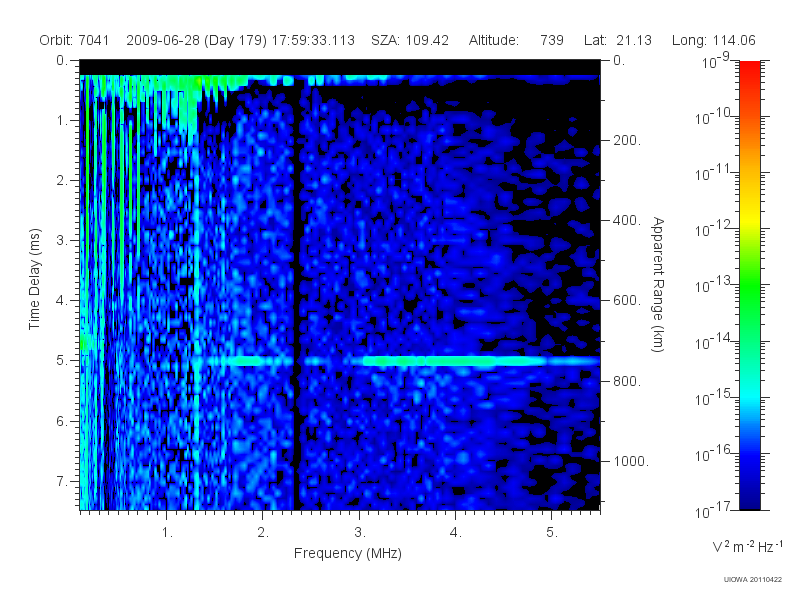Click the '1.' tick label on frequency axis

tap(167, 533)
